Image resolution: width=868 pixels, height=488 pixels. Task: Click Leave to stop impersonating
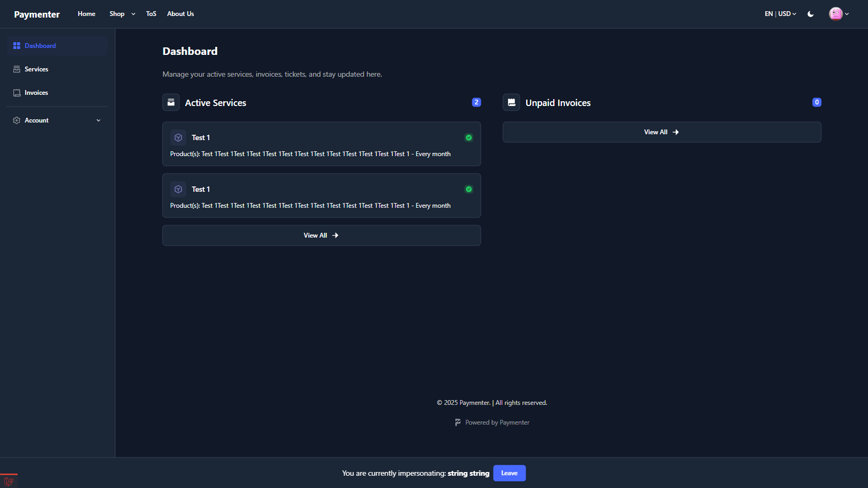click(509, 473)
